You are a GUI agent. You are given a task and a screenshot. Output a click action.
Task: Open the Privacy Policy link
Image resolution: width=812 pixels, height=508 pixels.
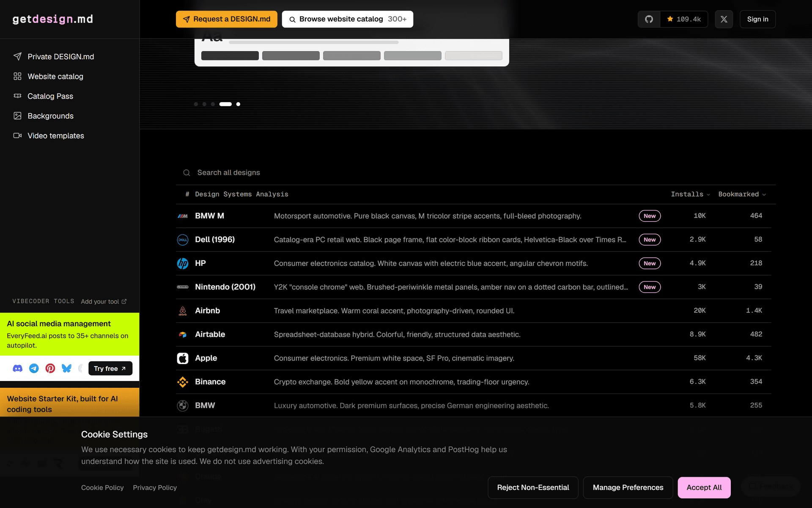[155, 488]
